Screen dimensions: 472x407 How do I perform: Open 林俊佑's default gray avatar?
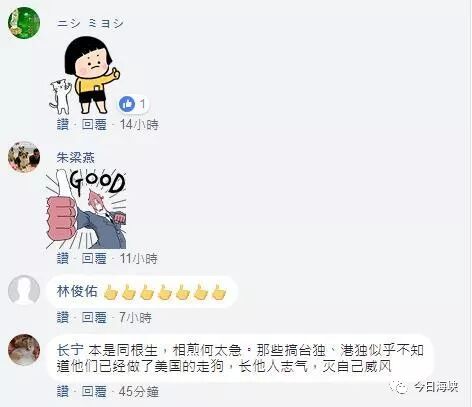pos(24,290)
